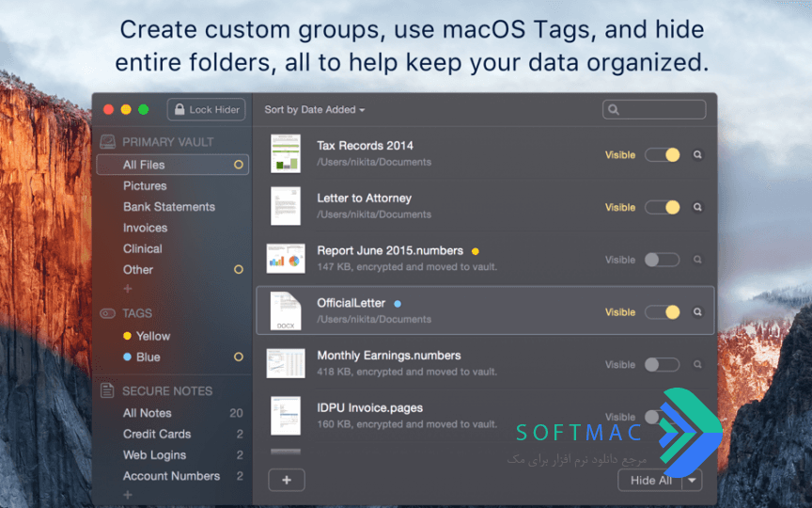Click magnifier icon in OfficialLetter row
This screenshot has width=812, height=508.
(x=697, y=312)
